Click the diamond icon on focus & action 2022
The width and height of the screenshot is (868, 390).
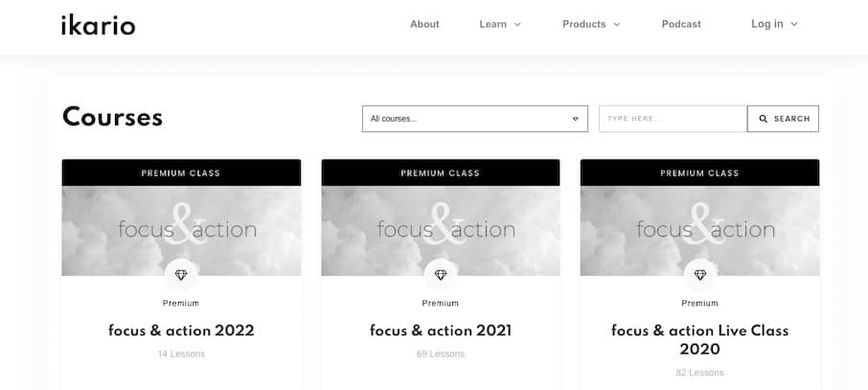pos(181,275)
